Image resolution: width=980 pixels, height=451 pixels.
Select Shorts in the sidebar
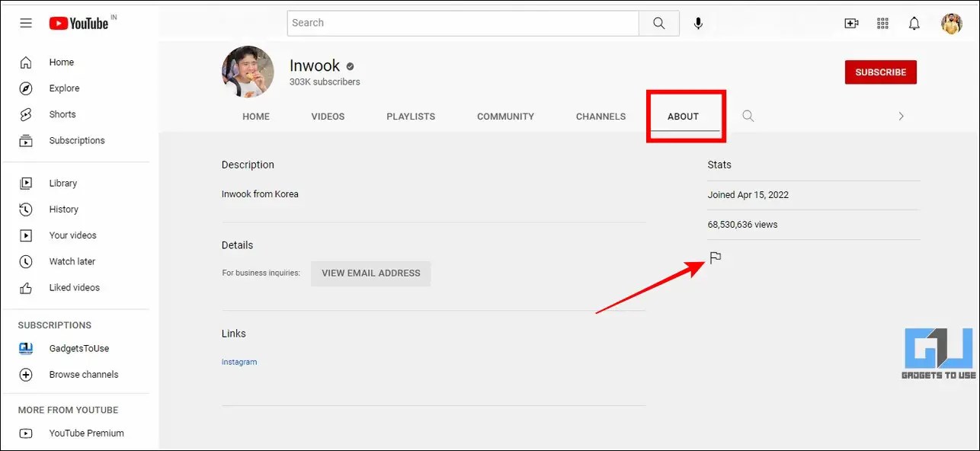click(62, 114)
